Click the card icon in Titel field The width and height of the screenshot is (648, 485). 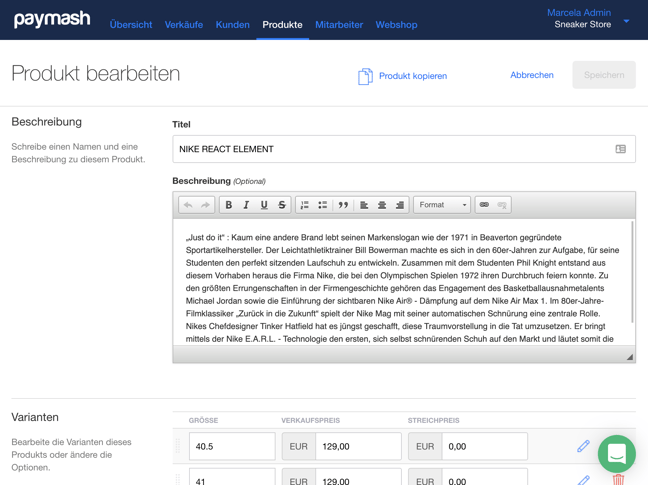[620, 149]
